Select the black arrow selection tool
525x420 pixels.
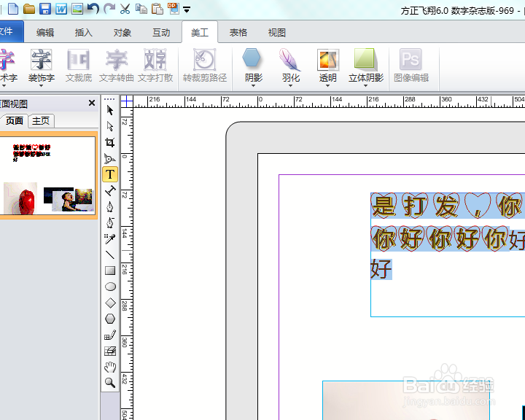110,110
